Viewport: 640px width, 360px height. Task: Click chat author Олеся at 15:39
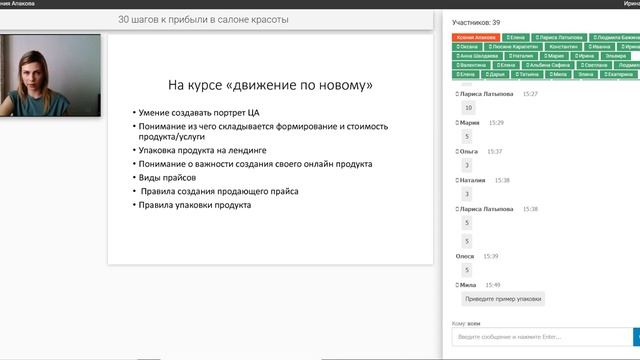tap(465, 256)
